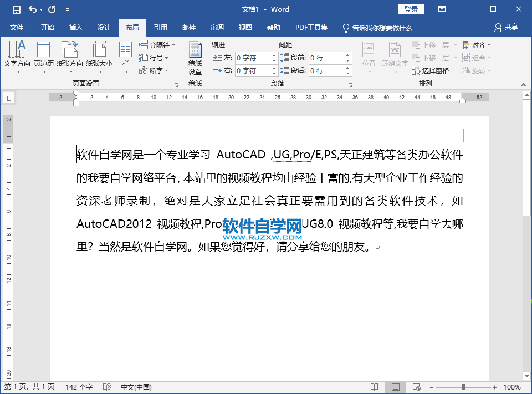This screenshot has width=532, height=394.
Task: Open the 纸张方向 orientation tool
Action: point(70,57)
